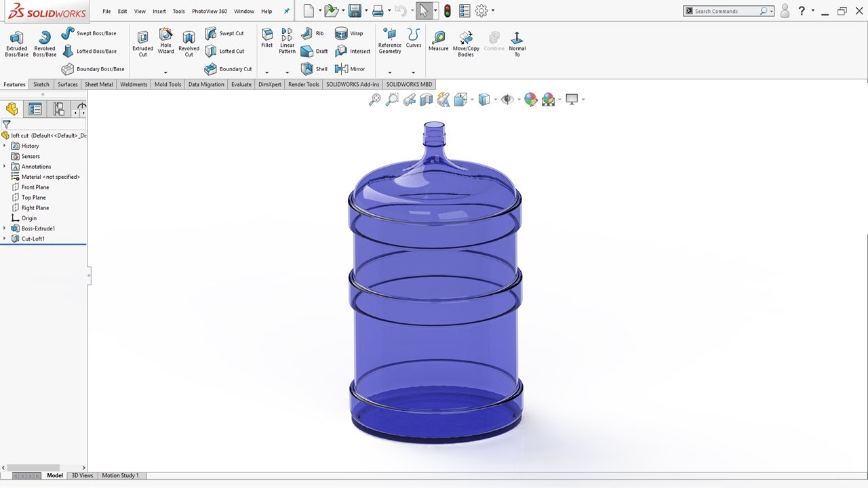The image size is (868, 488).
Task: Click the Zoom to Fit icon
Action: coord(374,100)
